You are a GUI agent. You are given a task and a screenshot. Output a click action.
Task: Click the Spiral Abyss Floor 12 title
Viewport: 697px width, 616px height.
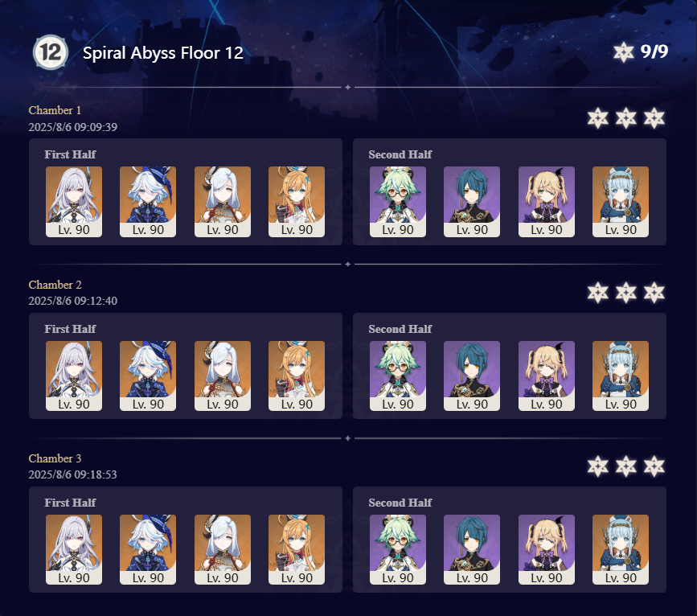pos(162,53)
